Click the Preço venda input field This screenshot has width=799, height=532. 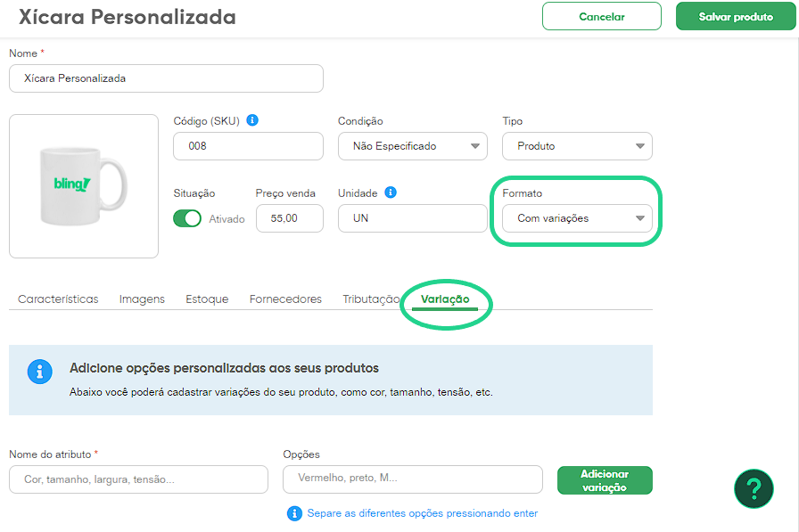[289, 218]
